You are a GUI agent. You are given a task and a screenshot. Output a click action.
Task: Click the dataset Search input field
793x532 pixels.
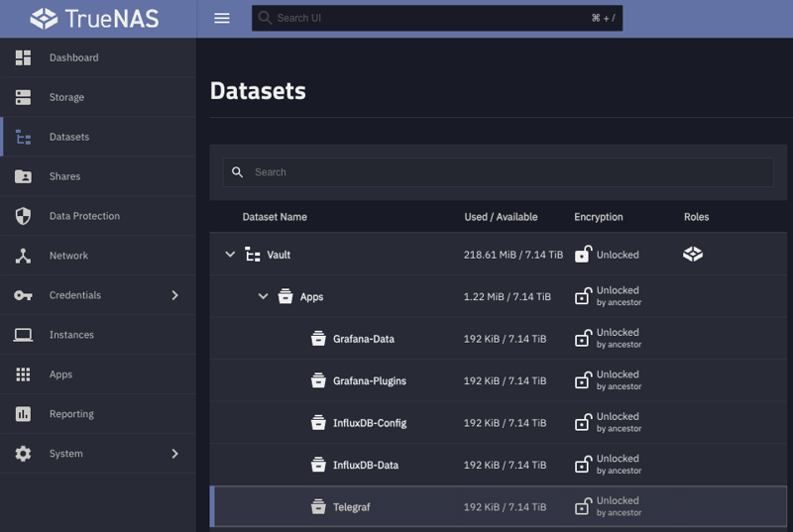coord(499,172)
